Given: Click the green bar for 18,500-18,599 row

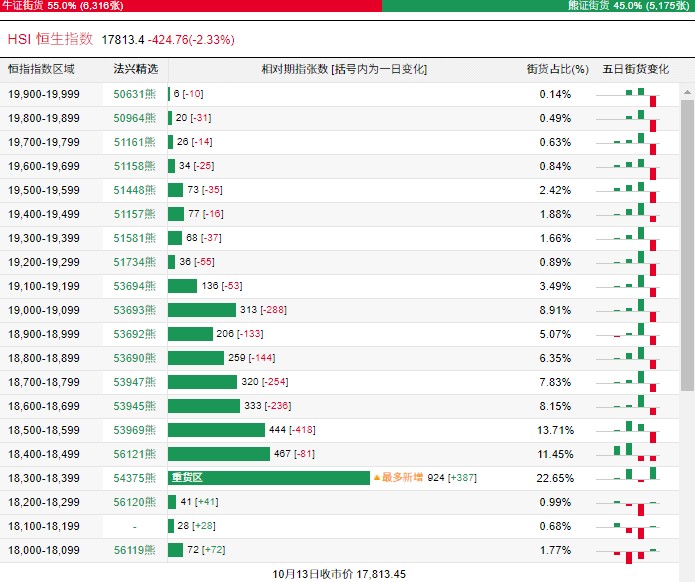Looking at the screenshot, I should click(x=216, y=430).
